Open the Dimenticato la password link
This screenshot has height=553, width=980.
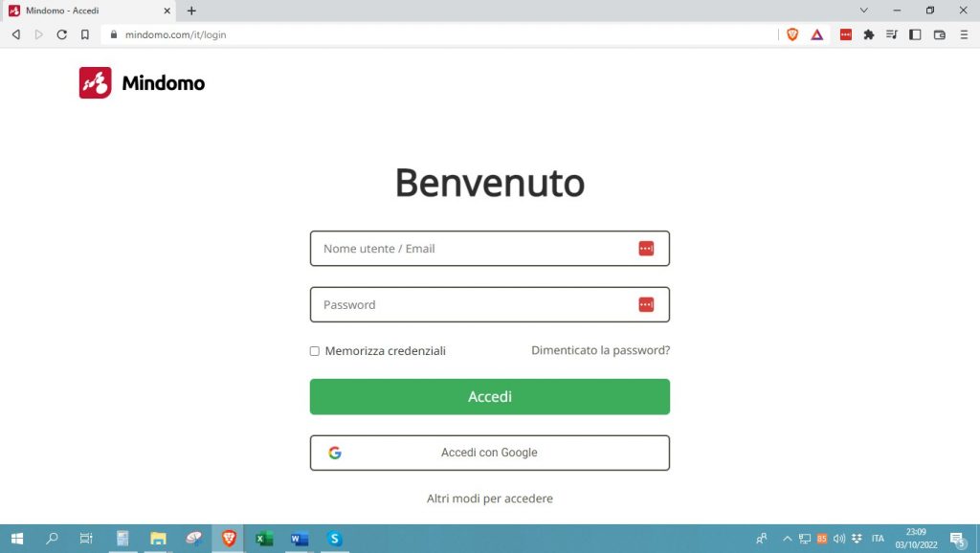tap(600, 350)
